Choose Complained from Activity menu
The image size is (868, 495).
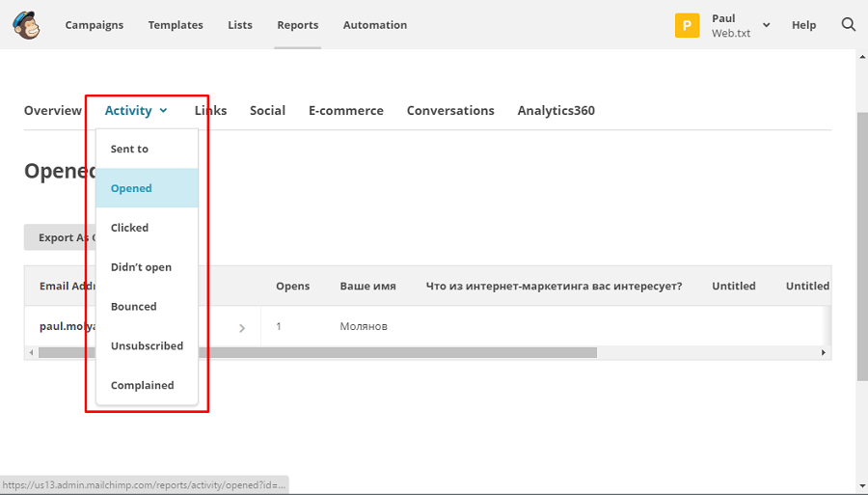[147, 385]
